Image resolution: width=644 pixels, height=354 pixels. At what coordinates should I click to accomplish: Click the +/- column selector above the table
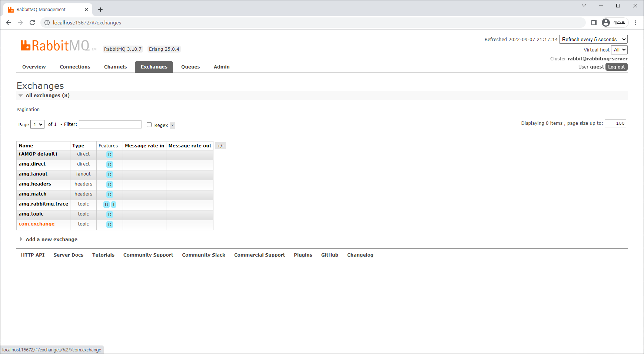point(221,146)
